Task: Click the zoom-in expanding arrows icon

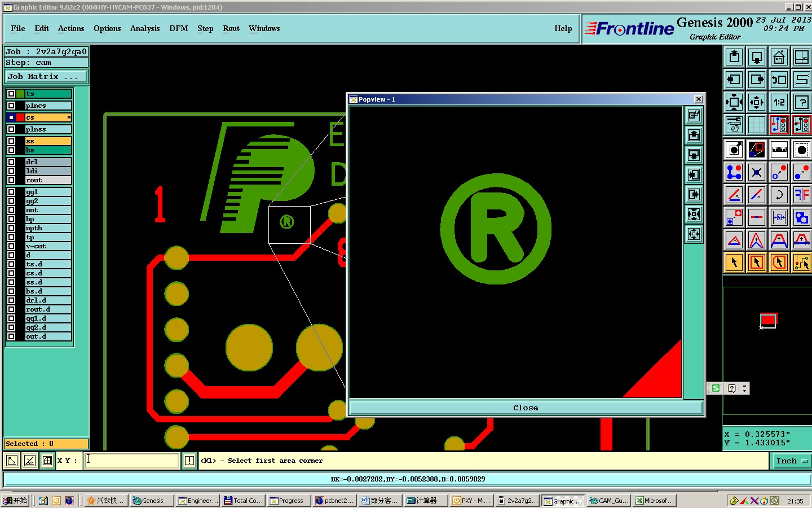Action: tap(734, 102)
